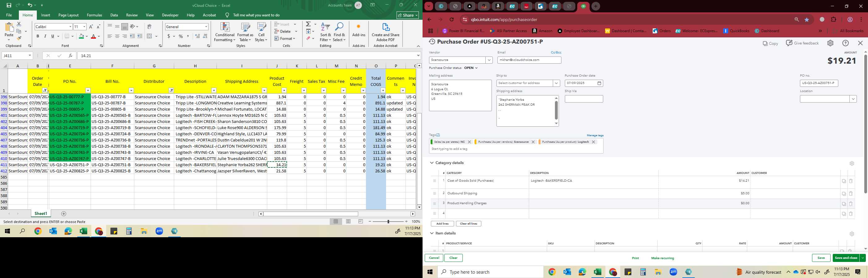Remove the Scansource vendor tag

pyautogui.click(x=533, y=142)
